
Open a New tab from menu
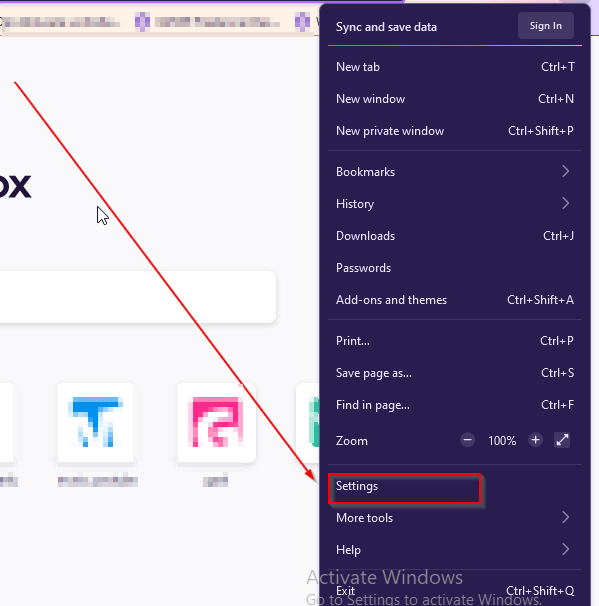(x=455, y=67)
